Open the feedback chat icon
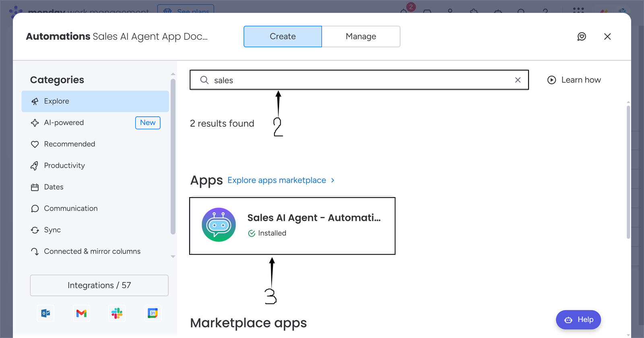The height and width of the screenshot is (338, 644). [582, 37]
